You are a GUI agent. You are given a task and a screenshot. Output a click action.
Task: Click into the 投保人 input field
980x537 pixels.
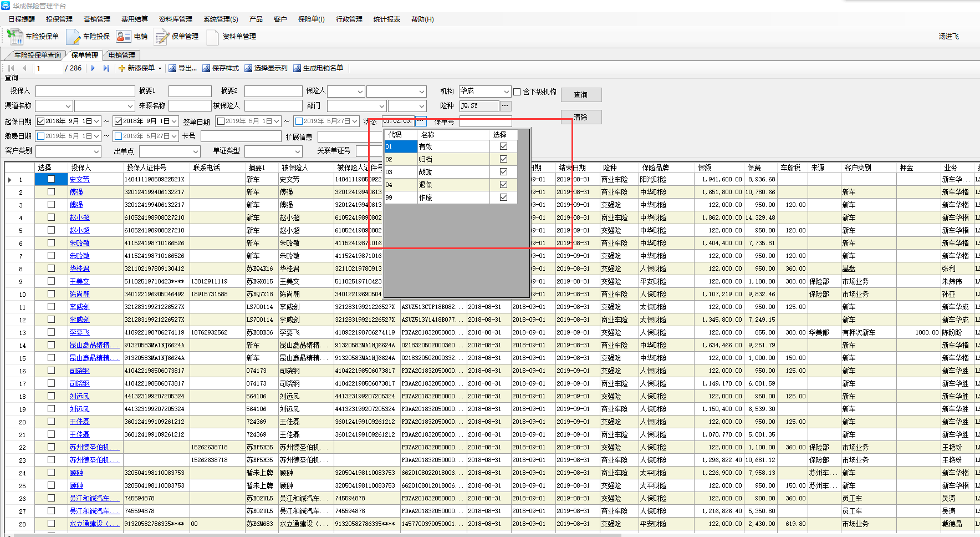click(85, 91)
